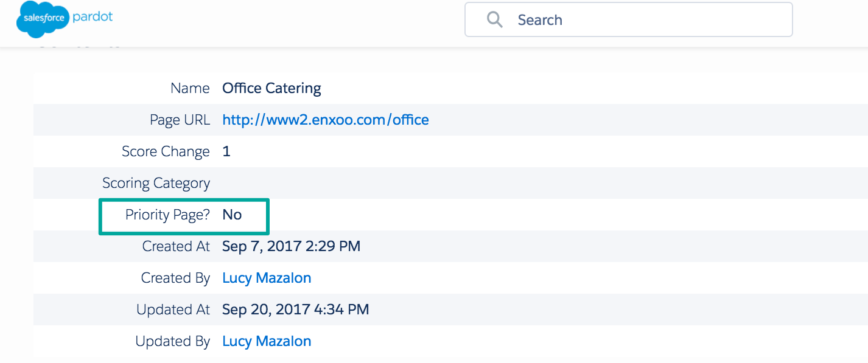The height and width of the screenshot is (363, 868).
Task: Select the Office Catering name value
Action: (271, 88)
